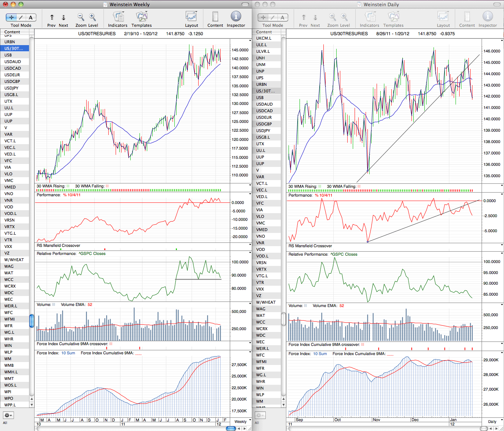Select the line drawing tool mode in Weinstein Weekly

click(x=21, y=17)
